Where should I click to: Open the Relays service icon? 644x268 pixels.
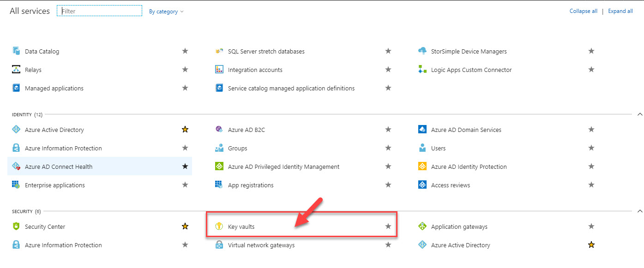16,70
